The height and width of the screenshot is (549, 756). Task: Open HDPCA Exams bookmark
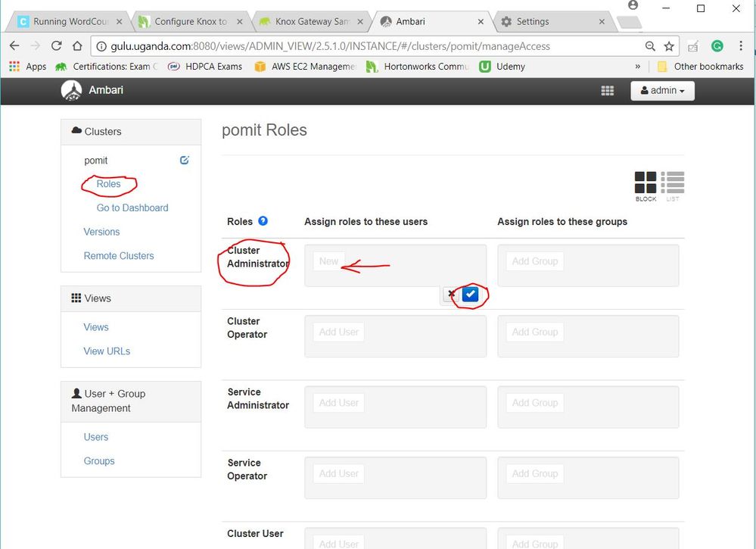205,67
